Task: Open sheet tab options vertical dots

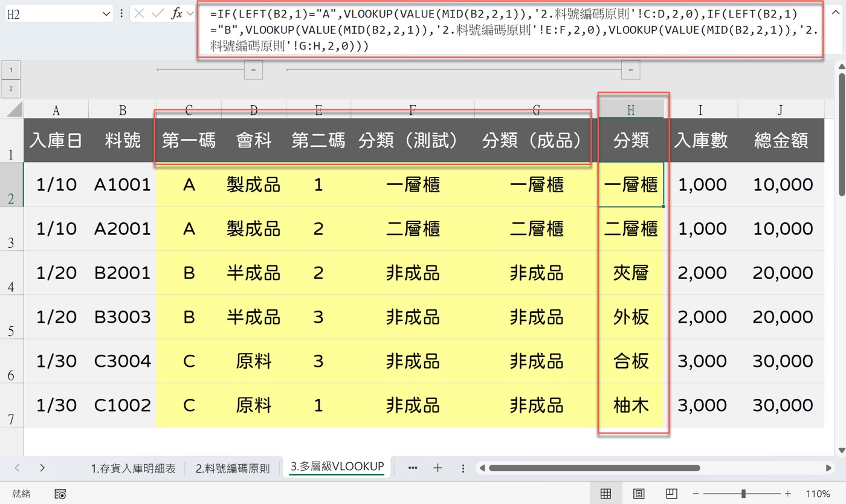Action: pyautogui.click(x=463, y=468)
